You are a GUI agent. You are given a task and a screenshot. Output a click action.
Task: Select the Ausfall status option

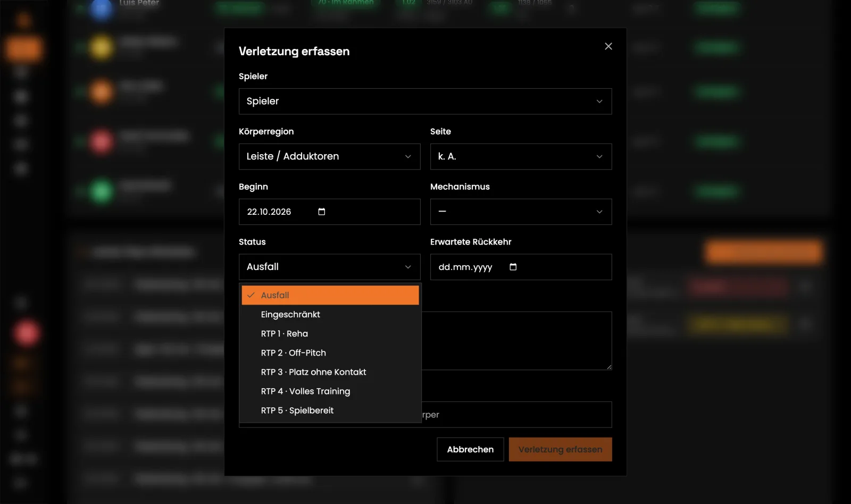pyautogui.click(x=330, y=295)
